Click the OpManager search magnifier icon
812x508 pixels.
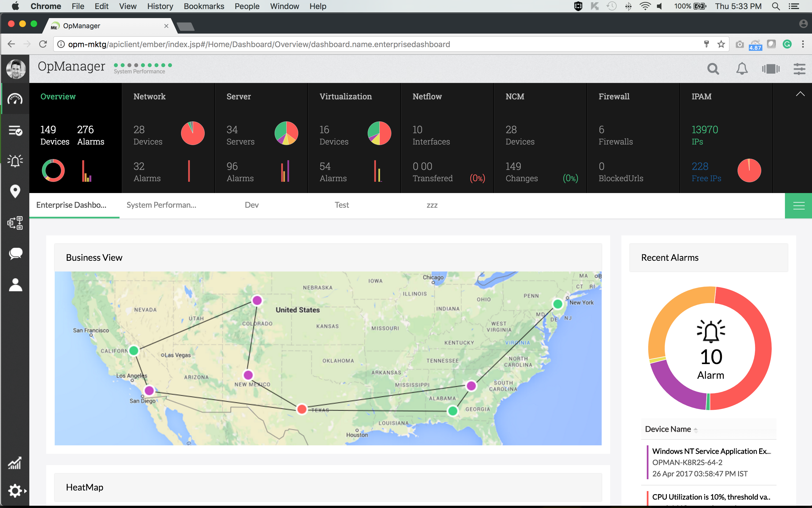click(713, 69)
